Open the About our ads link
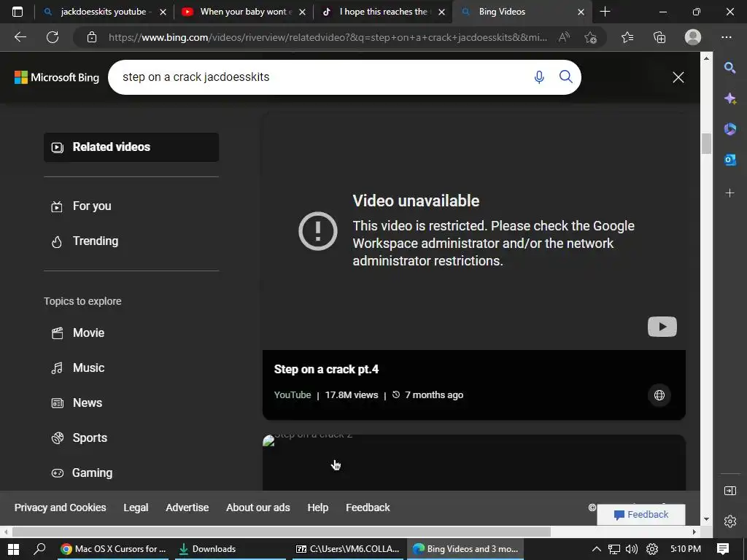The height and width of the screenshot is (560, 747). (258, 507)
